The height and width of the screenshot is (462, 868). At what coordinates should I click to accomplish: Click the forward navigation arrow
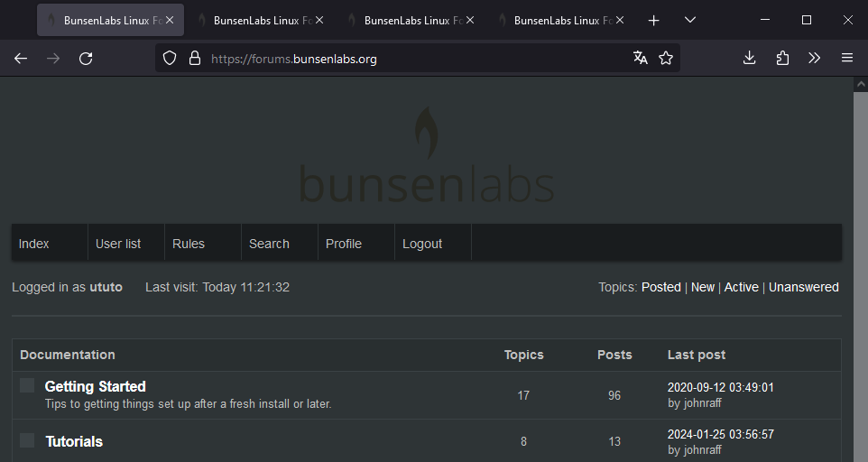click(x=53, y=58)
